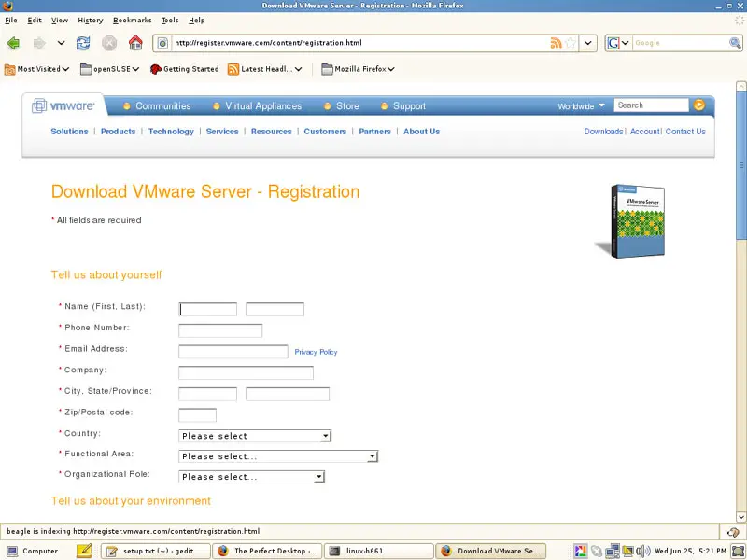Screen dimensions: 747x560
Task: Click the RSS feed icon in address bar
Action: pos(557,43)
